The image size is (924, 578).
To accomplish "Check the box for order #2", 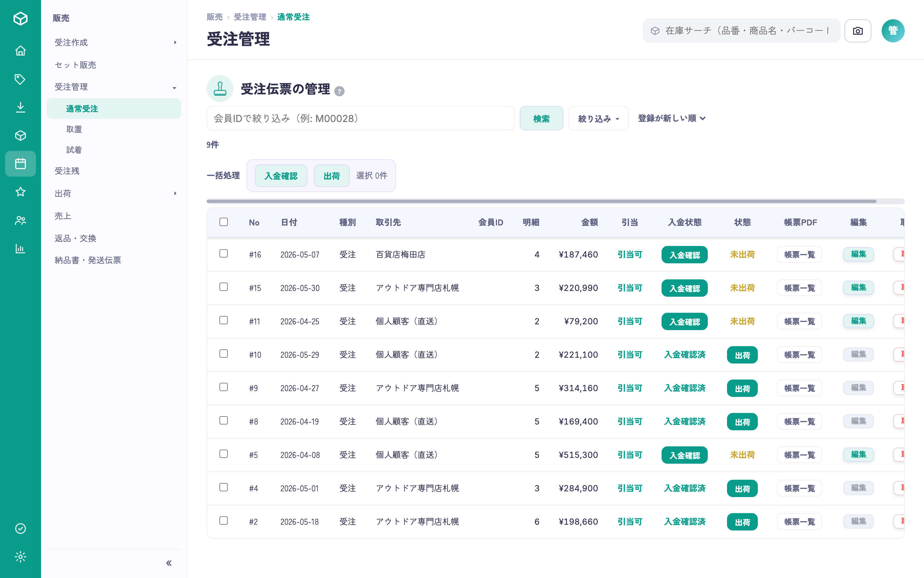I will point(224,521).
